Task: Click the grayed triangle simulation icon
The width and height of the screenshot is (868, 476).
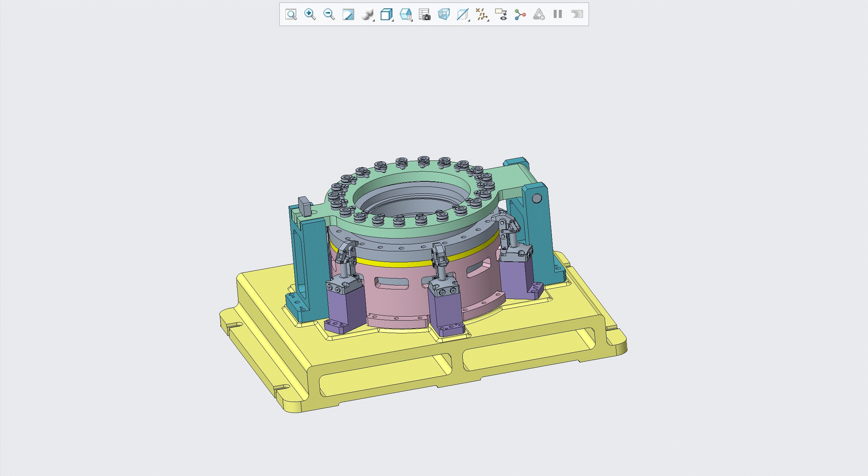Action: [x=539, y=15]
